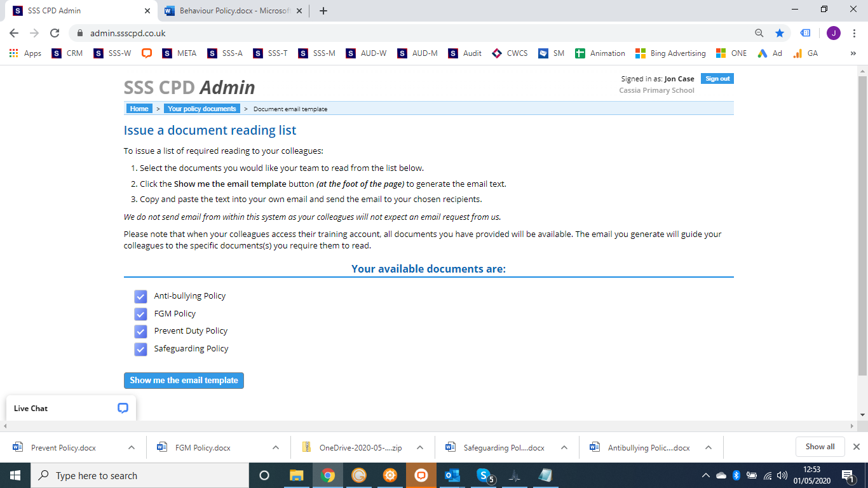Go to Your policy documents breadcrumb

coord(202,109)
